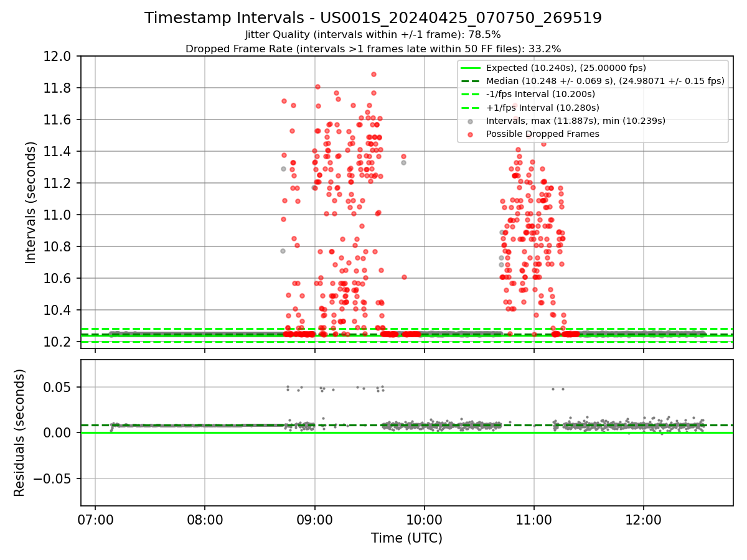
Task: Click legend entry 'Intervals, max (11.887s), min (10.239s)'
Action: 576,121
